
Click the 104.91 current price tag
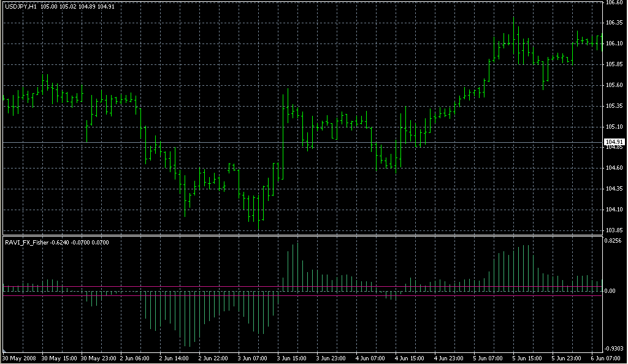click(615, 142)
